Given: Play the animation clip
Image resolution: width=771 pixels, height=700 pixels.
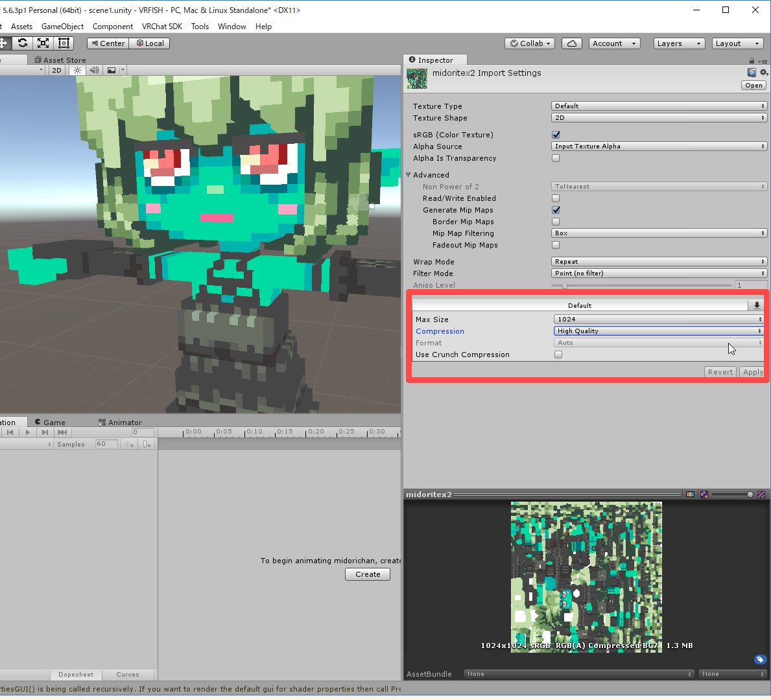Looking at the screenshot, I should 27,432.
